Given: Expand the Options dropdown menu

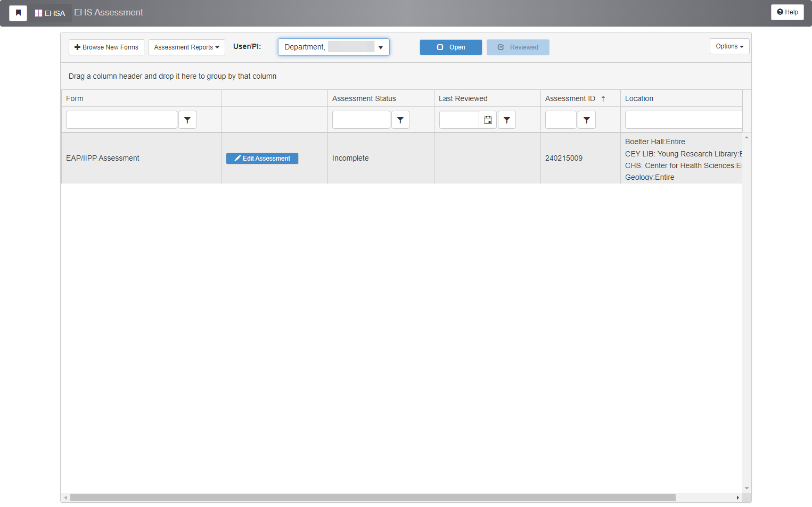Looking at the screenshot, I should coord(729,46).
